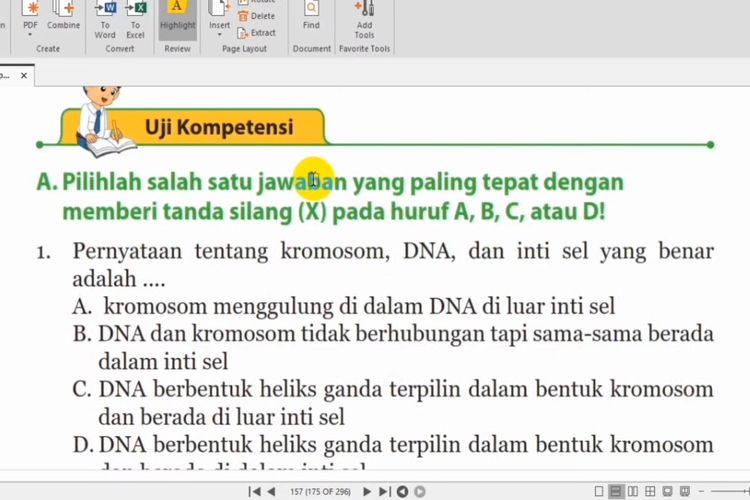Click the full screen view icon
Viewport: 750px width, 500px height.
click(667, 491)
